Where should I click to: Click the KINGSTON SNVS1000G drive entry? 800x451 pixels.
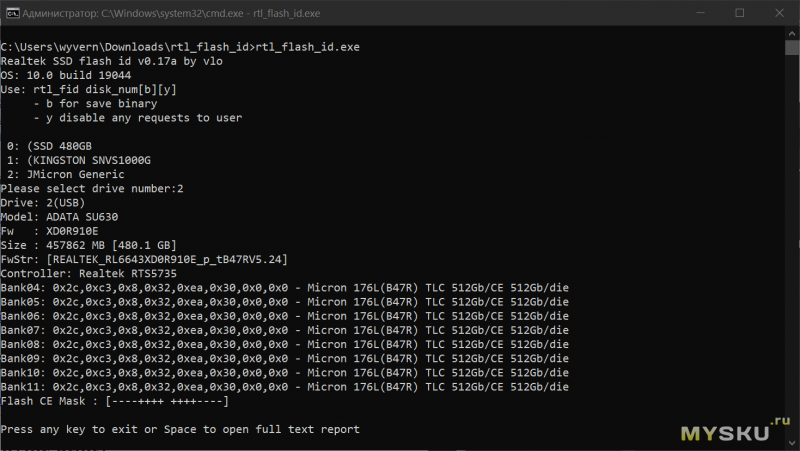click(78, 160)
